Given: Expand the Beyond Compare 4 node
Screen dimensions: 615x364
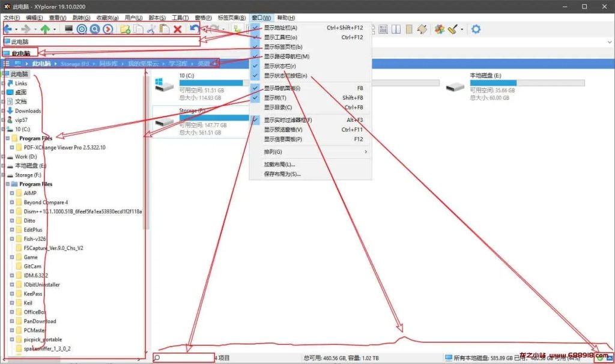Looking at the screenshot, I should (12, 202).
